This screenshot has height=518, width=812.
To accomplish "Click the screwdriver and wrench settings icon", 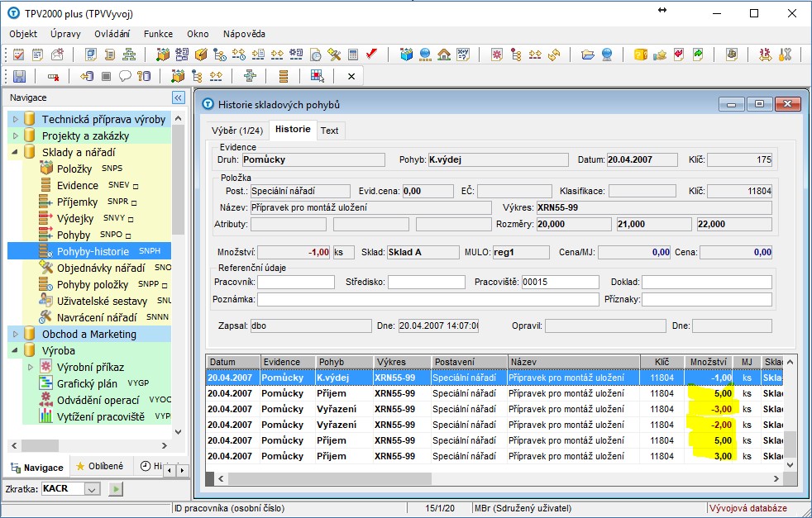I will 785,55.
